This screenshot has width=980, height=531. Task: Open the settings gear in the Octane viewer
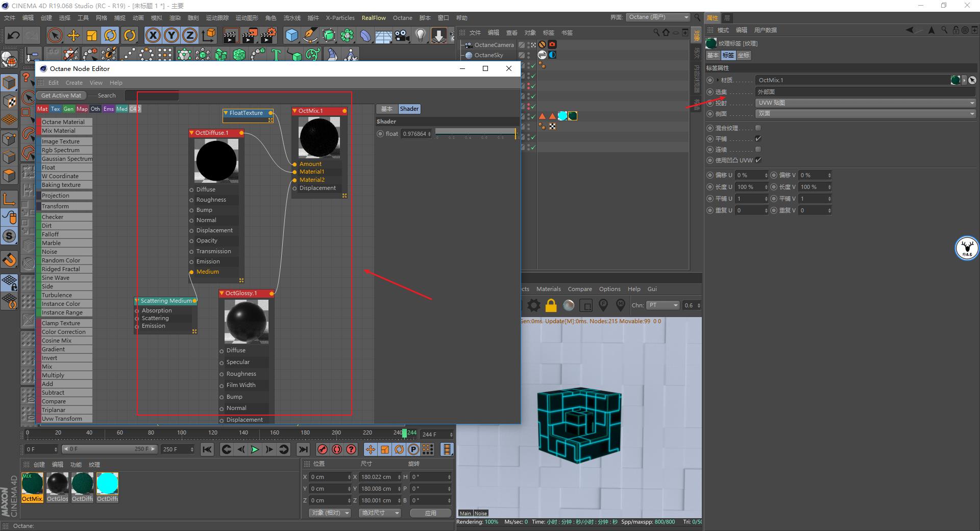tap(534, 305)
